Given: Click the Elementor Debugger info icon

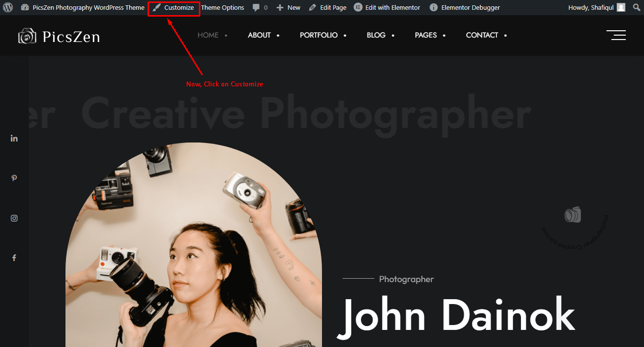Looking at the screenshot, I should (433, 7).
